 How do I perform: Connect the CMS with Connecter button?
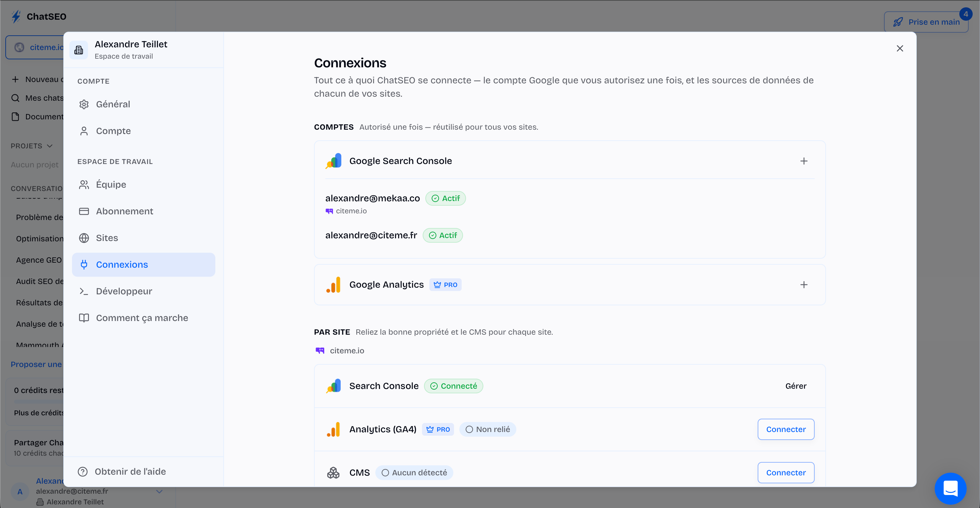[786, 473]
